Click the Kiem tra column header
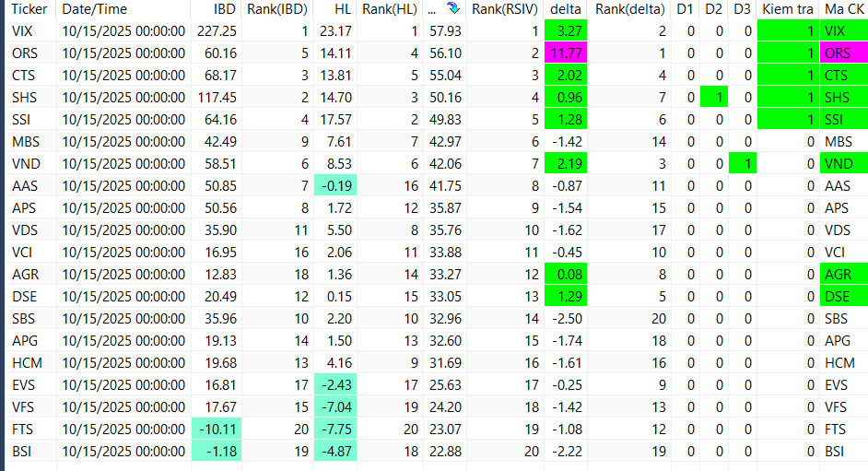The image size is (868, 471). (788, 9)
